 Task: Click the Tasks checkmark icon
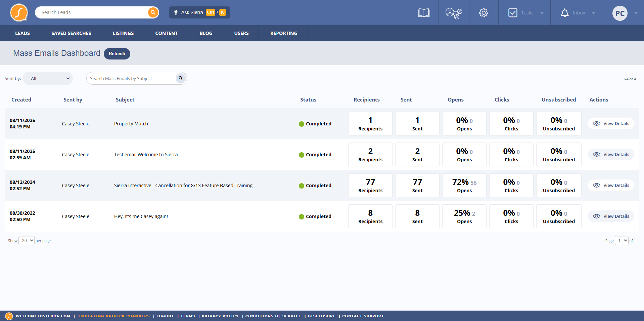click(x=513, y=13)
